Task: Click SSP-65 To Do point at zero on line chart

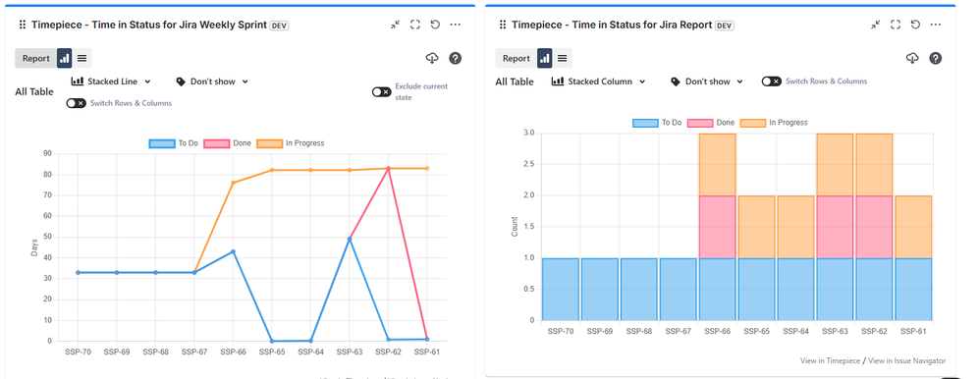Action: click(272, 341)
